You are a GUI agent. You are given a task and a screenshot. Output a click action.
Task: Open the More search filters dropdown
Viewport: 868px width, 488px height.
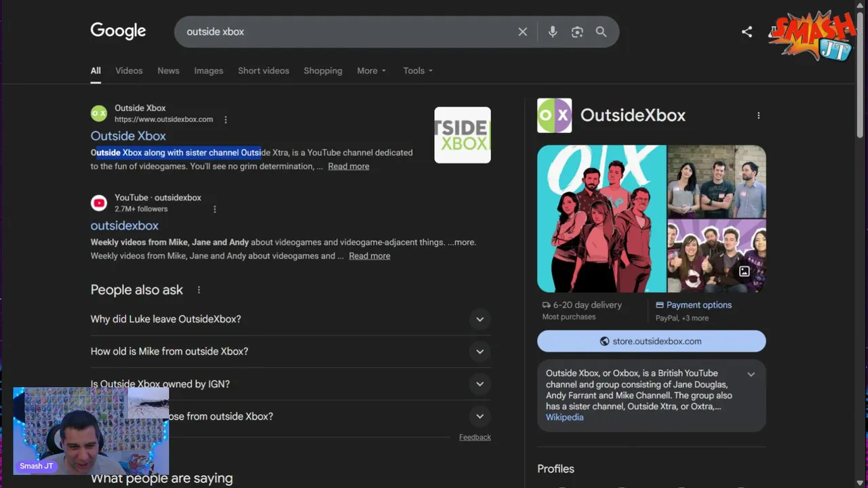coord(372,70)
